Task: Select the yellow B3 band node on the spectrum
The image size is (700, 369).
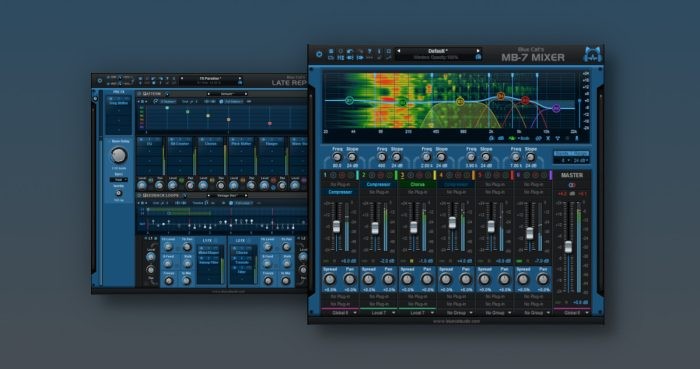Action: 461,102
